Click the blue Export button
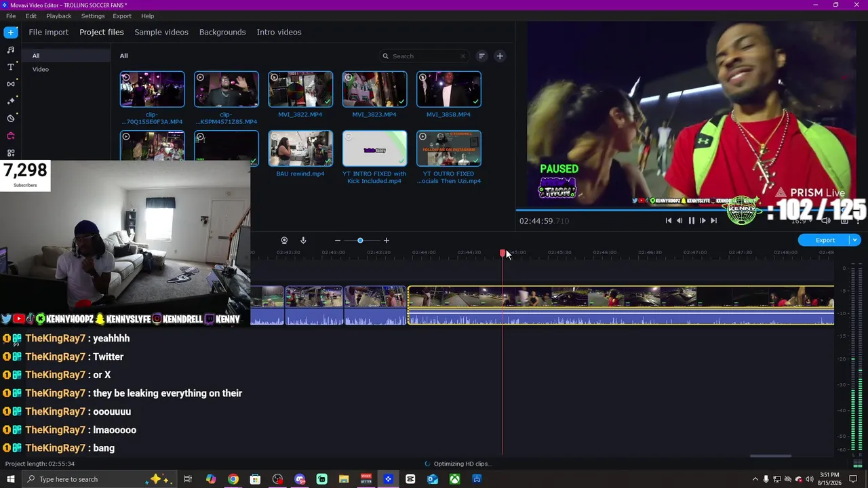 (x=825, y=240)
